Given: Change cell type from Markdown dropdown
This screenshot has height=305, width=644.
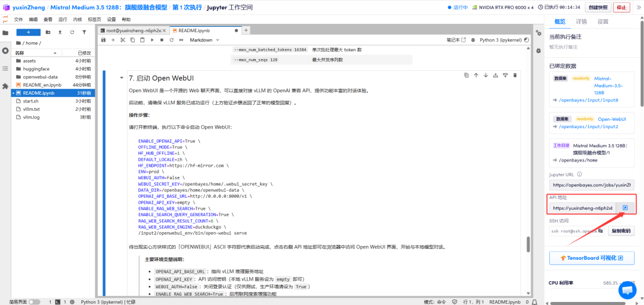Looking at the screenshot, I should pos(205,41).
